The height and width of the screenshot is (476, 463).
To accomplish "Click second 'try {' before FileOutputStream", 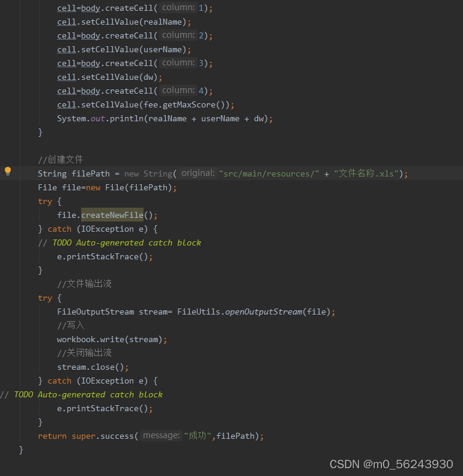I will click(50, 298).
